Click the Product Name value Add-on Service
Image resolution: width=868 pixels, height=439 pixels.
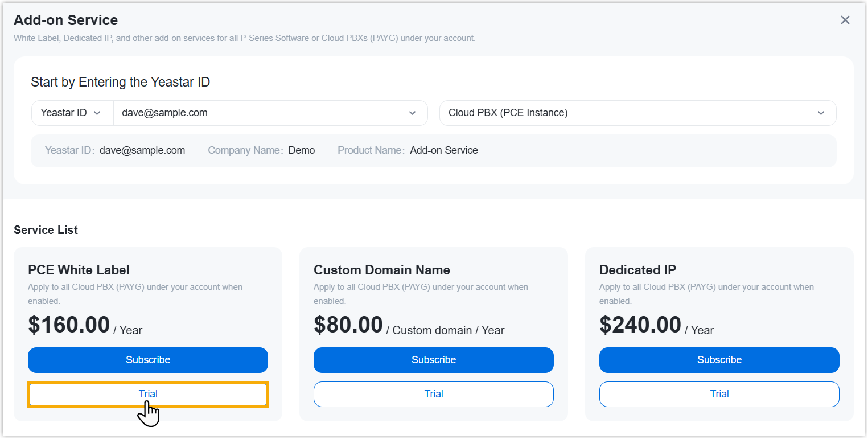tap(444, 150)
